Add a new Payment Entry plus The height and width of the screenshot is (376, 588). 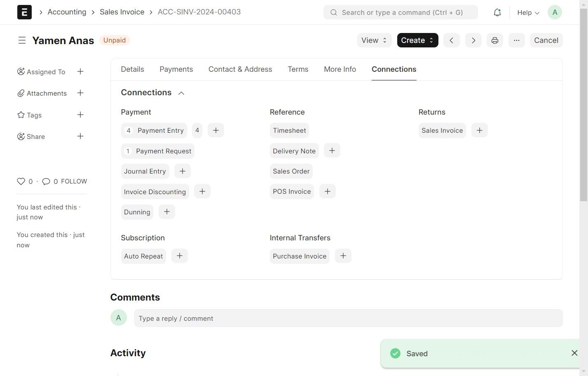(216, 130)
